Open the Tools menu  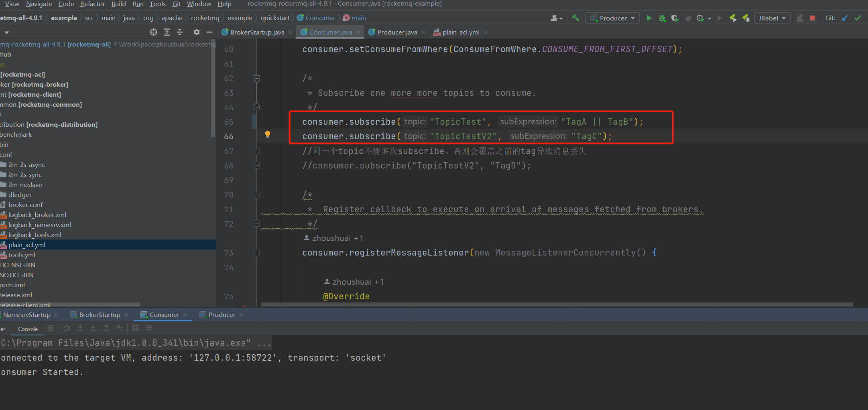tap(157, 4)
